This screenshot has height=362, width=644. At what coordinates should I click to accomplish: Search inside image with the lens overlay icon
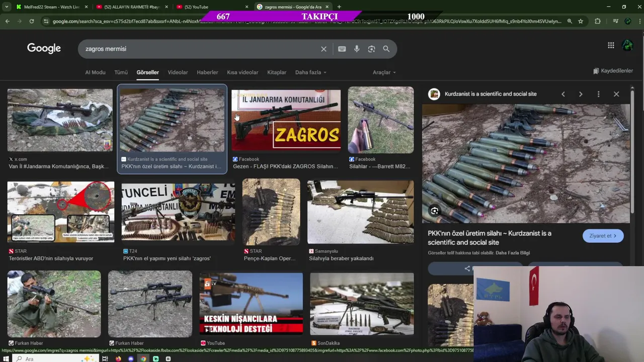coord(435,211)
